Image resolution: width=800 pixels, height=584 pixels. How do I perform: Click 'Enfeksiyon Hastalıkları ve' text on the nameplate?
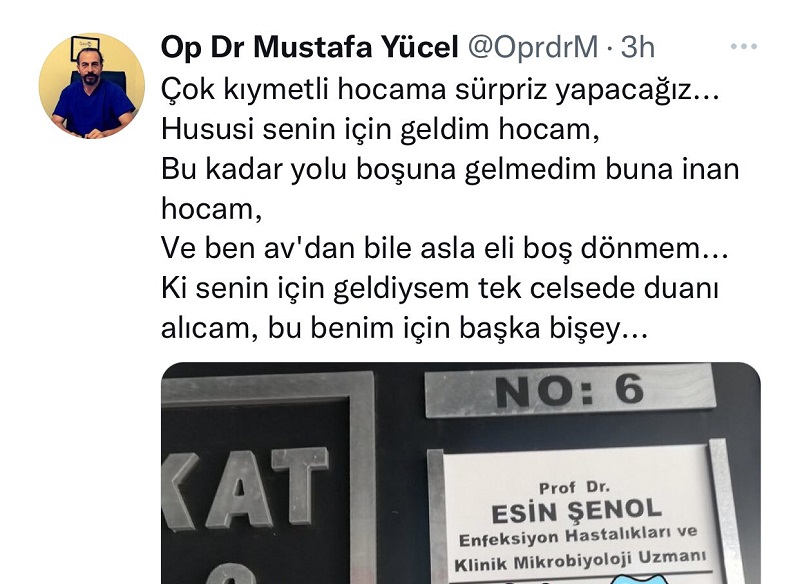578,537
